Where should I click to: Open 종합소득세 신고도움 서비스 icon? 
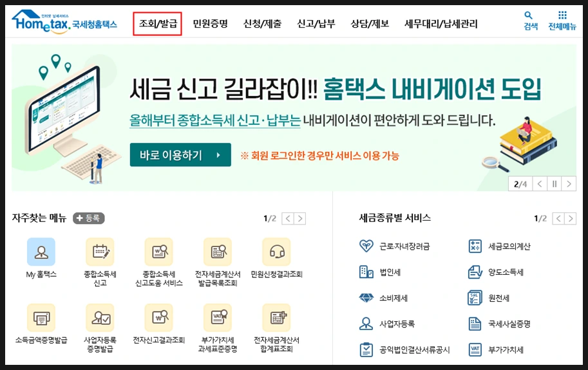159,252
